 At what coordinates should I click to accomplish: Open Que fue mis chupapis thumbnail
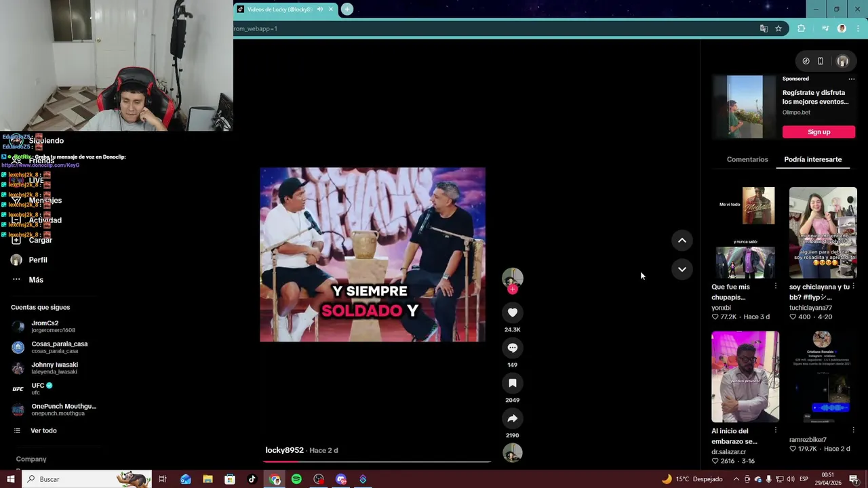[x=745, y=232]
